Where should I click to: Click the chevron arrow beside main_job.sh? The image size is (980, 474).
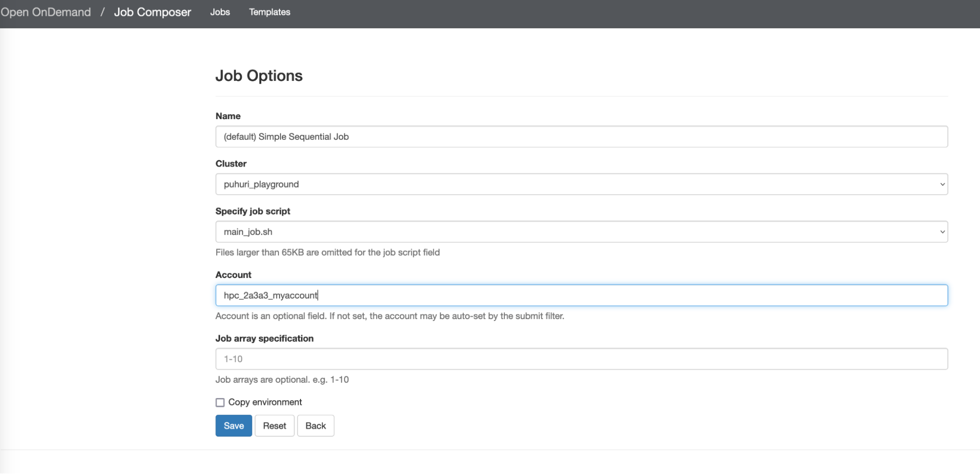(942, 232)
